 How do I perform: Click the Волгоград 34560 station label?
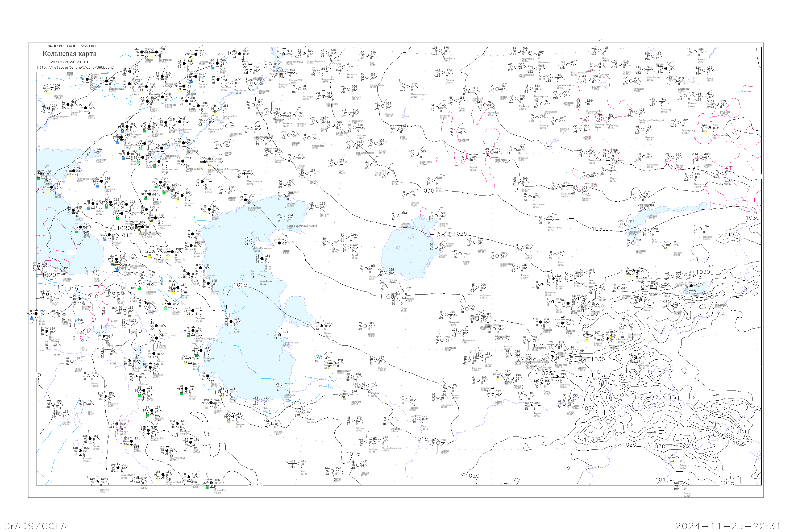point(192,152)
